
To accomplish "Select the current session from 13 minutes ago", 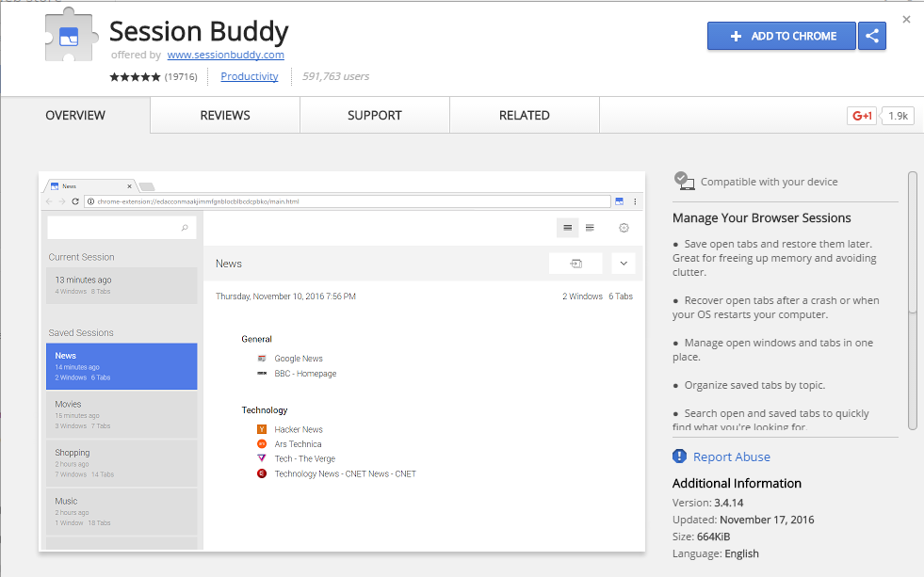I will [122, 285].
